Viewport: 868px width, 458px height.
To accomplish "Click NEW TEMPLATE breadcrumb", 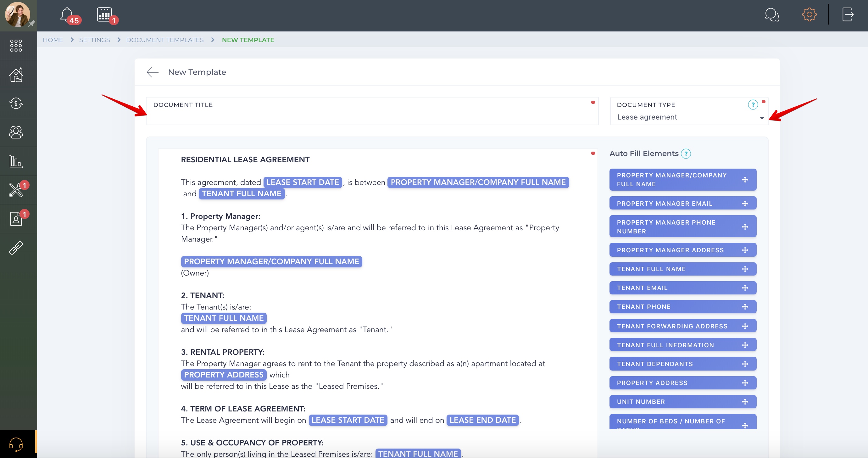I will click(248, 40).
